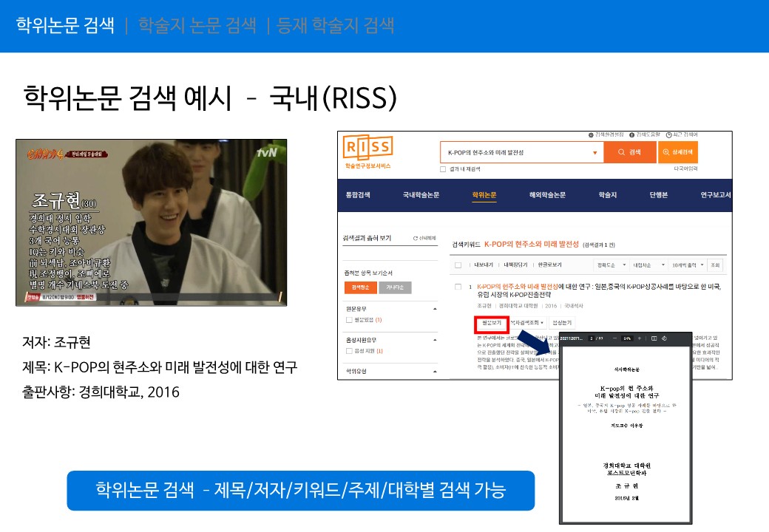This screenshot has height=532, width=769.
Task: Check result 1 checkbox
Action: (x=458, y=287)
